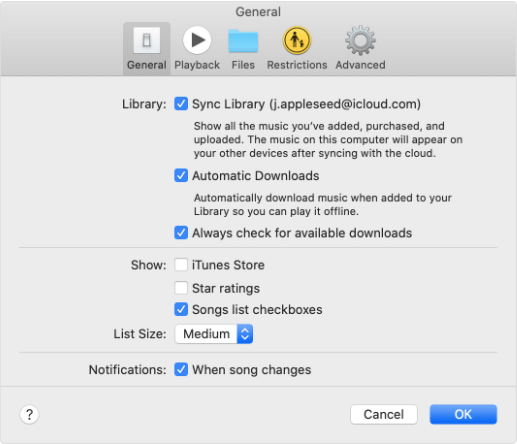Confirm with the OK button
The width and height of the screenshot is (517, 444).
(x=463, y=414)
